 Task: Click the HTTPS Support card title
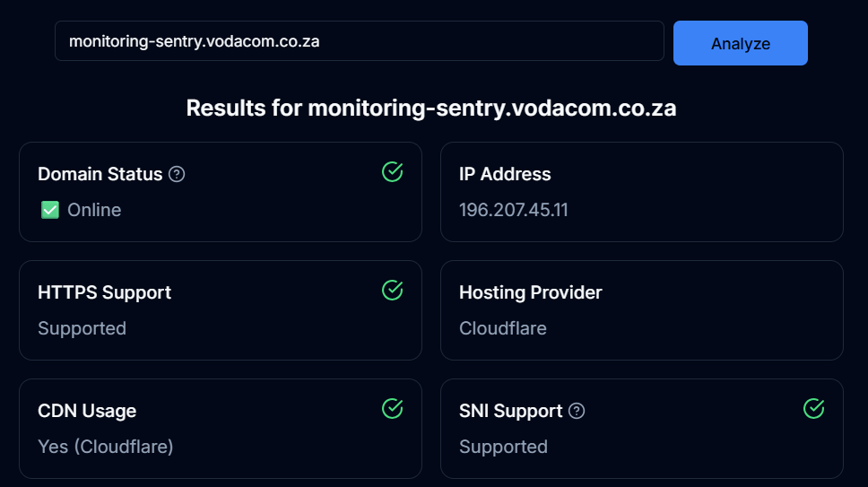pyautogui.click(x=104, y=292)
